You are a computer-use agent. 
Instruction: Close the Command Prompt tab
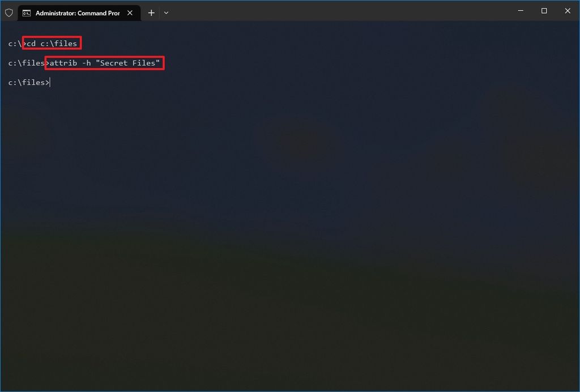pos(130,13)
